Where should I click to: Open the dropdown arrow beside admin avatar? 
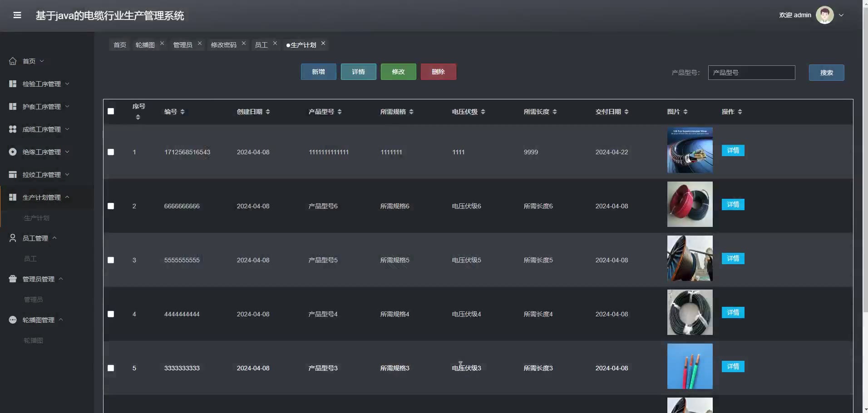click(841, 15)
